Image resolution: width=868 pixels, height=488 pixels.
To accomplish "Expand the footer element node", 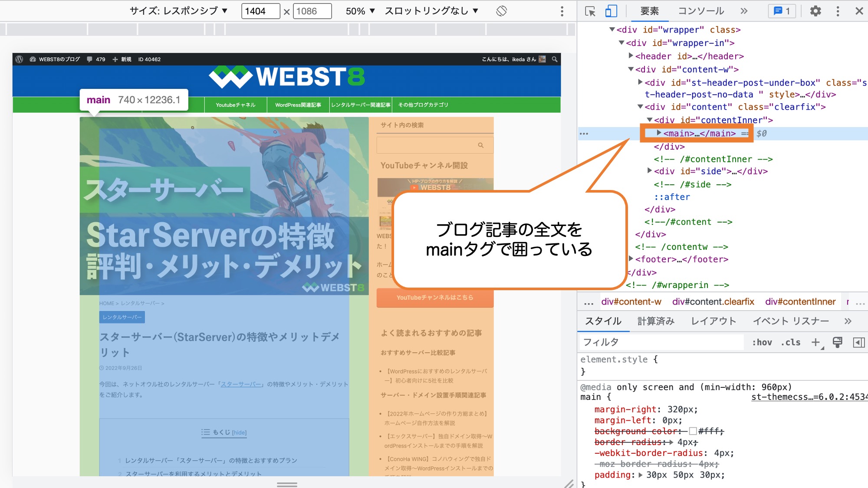I will point(631,259).
